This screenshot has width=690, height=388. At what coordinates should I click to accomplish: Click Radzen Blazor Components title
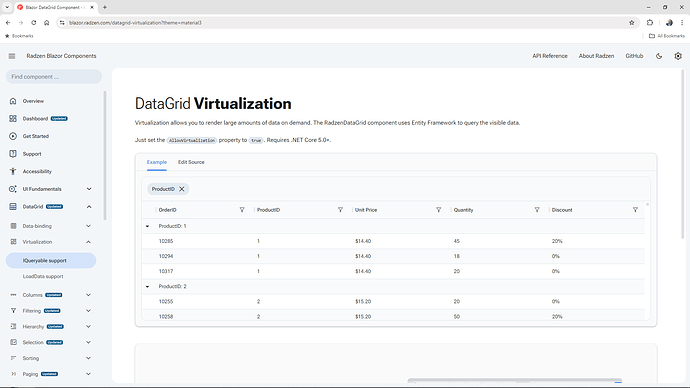coord(61,56)
